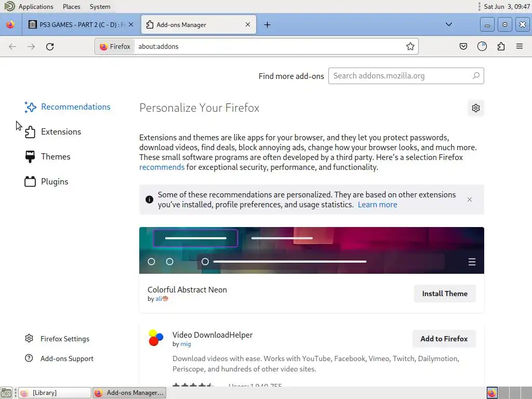Click the Colorful Abstract Neon title
Image resolution: width=532 pixels, height=399 pixels.
187,290
